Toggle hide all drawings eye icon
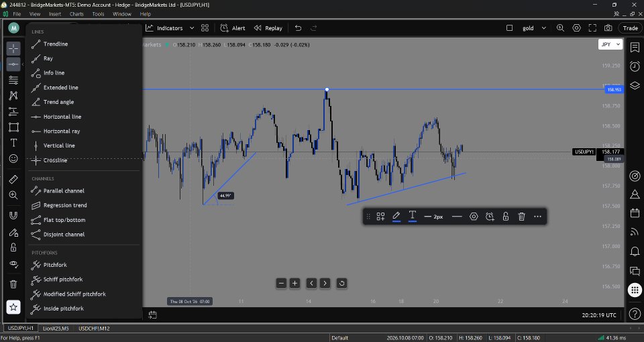Image resolution: width=644 pixels, height=342 pixels. pos(13,264)
